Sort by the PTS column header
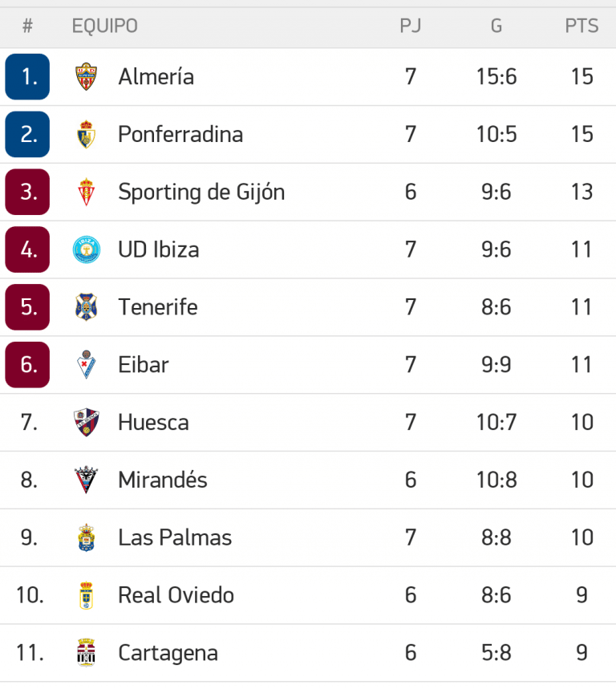The image size is (616, 689). (x=582, y=26)
